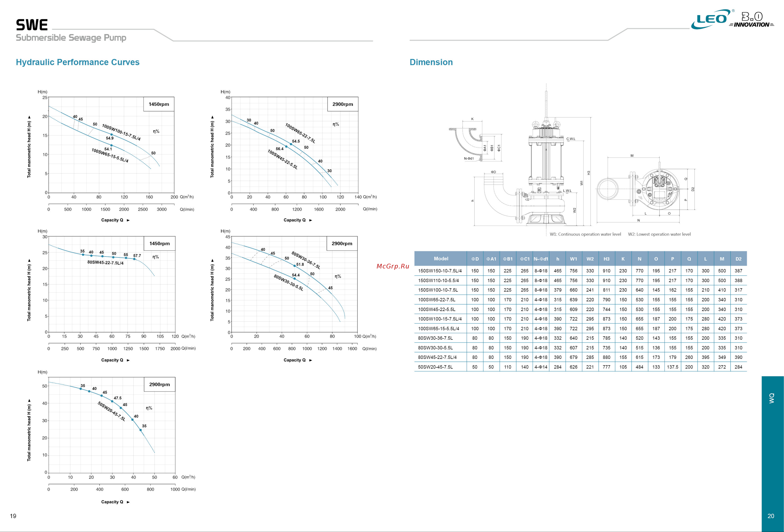Click the "1450rpm" label on top-left chart
This screenshot has width=784, height=532.
pyautogui.click(x=159, y=104)
